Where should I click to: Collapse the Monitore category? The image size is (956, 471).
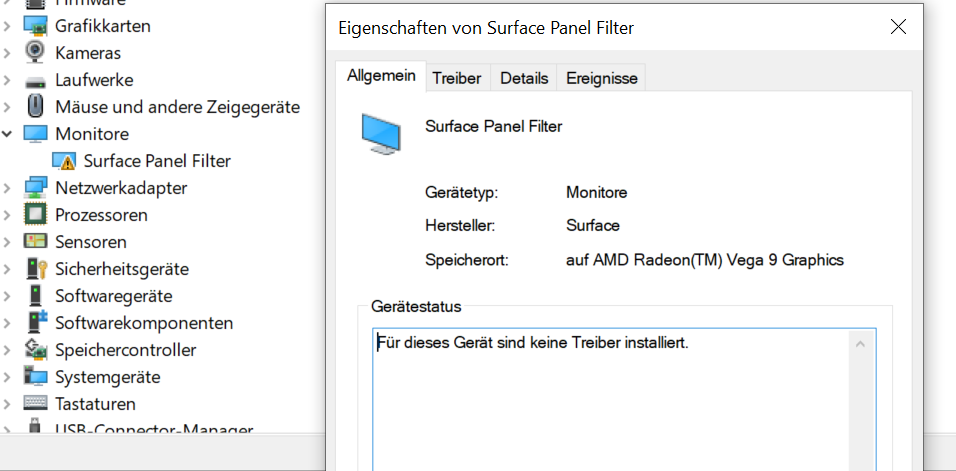pyautogui.click(x=7, y=133)
